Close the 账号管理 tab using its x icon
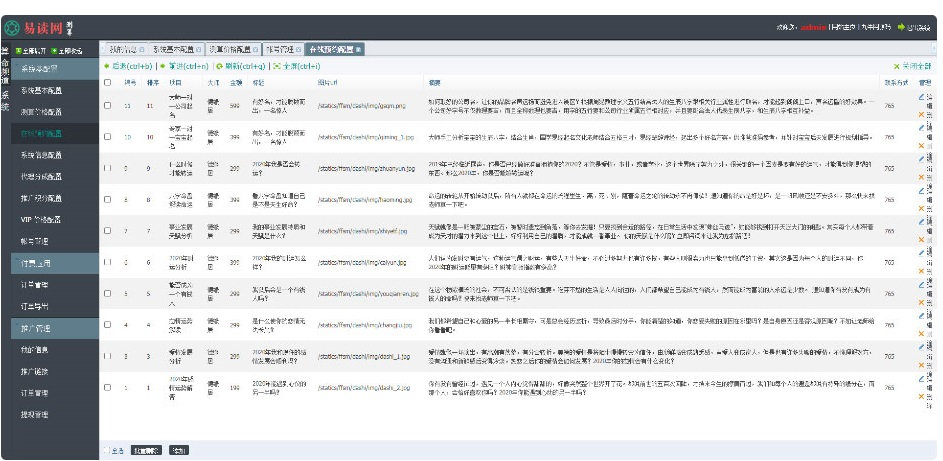This screenshot has width=943, height=461. tap(299, 49)
